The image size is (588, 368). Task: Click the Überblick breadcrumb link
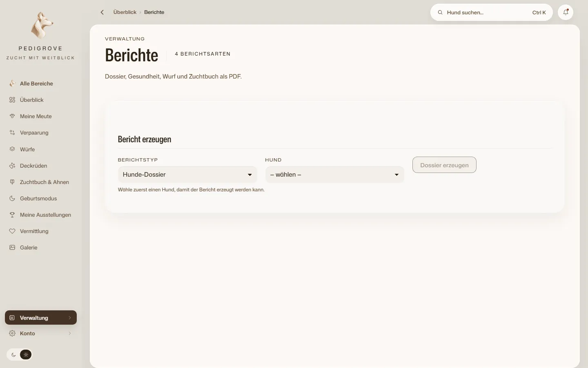pyautogui.click(x=125, y=12)
